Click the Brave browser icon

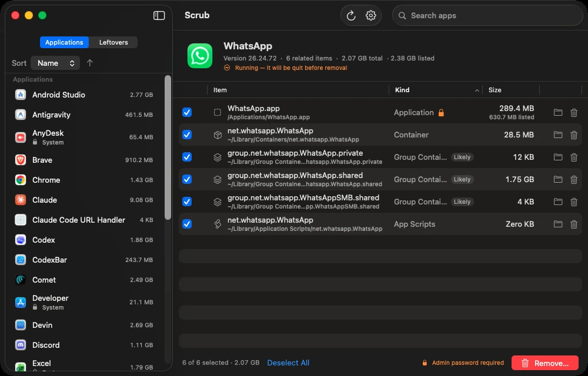click(x=20, y=160)
